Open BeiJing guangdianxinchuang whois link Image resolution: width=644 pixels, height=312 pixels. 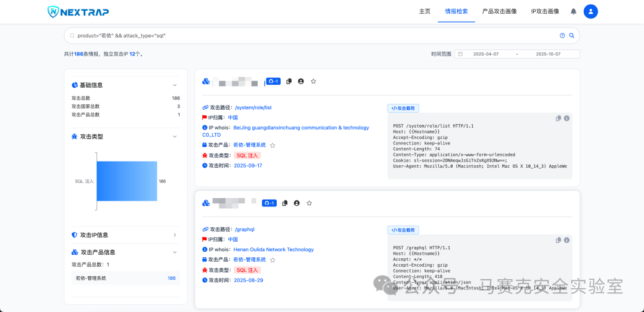point(286,131)
